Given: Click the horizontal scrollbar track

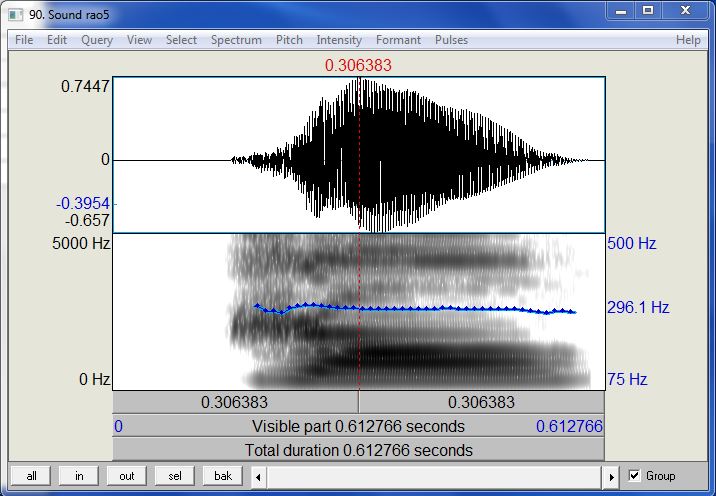Looking at the screenshot, I should (435, 477).
